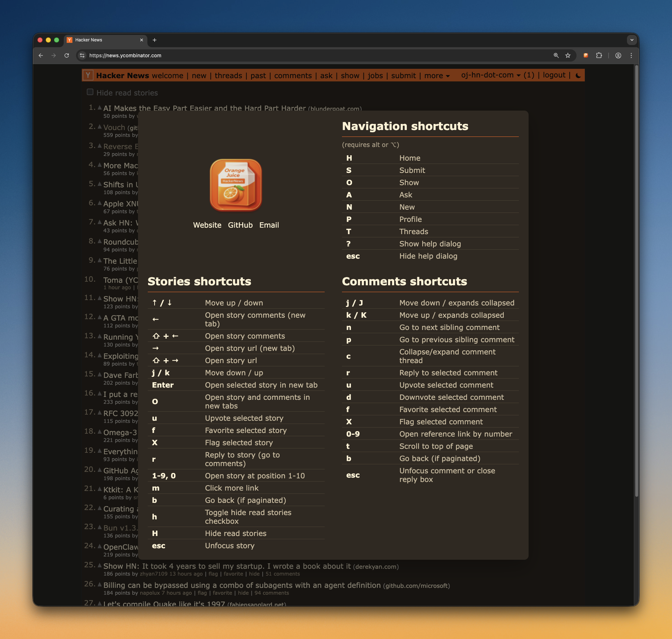Reload the page
Viewport: 672px width, 639px height.
pos(67,55)
